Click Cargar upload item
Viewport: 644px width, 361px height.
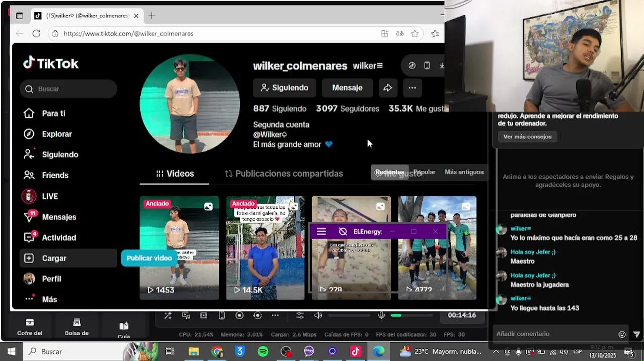click(68, 258)
